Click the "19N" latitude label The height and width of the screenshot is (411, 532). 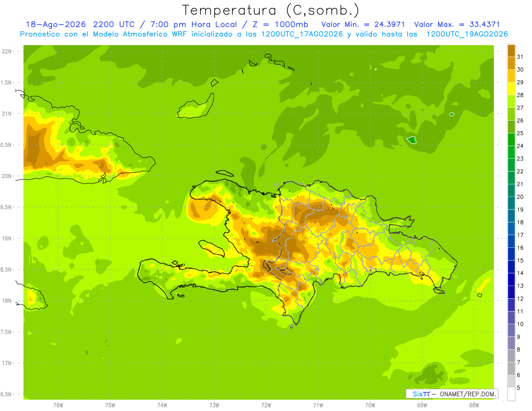click(7, 239)
